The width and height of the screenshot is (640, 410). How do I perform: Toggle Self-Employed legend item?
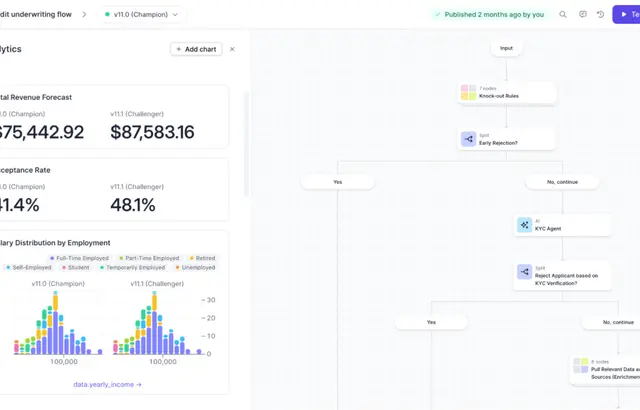point(29,268)
